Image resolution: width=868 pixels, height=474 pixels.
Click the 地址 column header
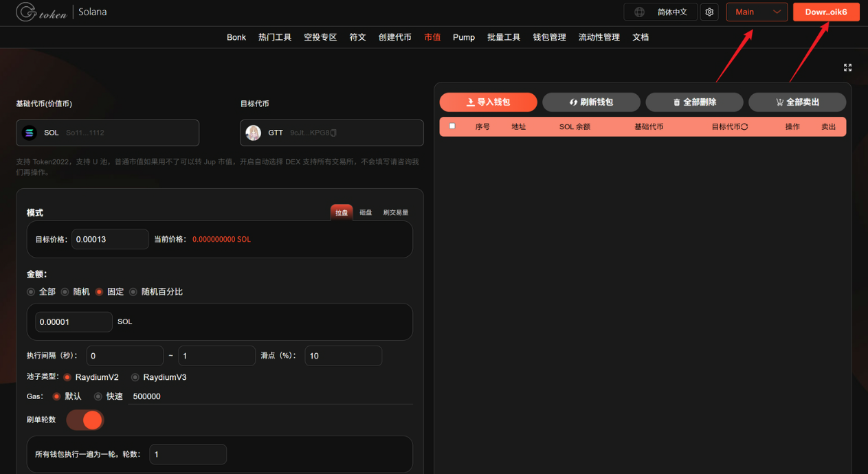pos(519,126)
